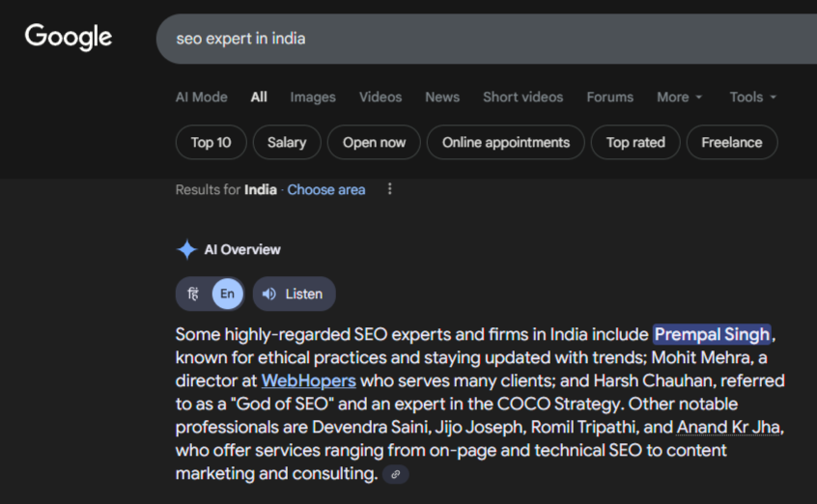Click the Listen button
The image size is (817, 504).
click(x=295, y=294)
